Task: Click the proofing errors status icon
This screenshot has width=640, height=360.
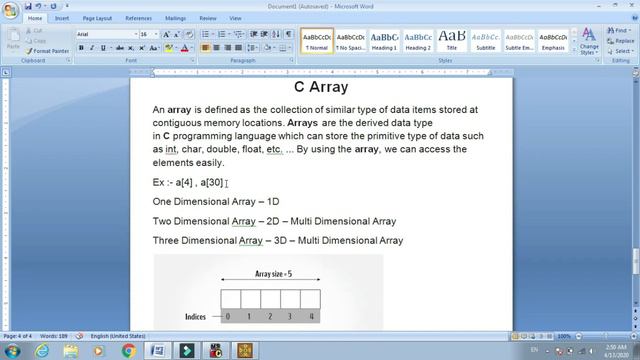Action: tap(79, 336)
